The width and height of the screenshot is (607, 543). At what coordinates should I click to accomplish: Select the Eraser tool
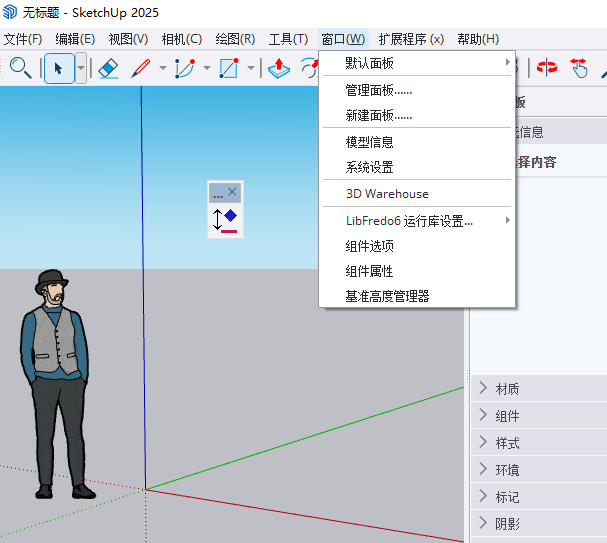point(108,69)
